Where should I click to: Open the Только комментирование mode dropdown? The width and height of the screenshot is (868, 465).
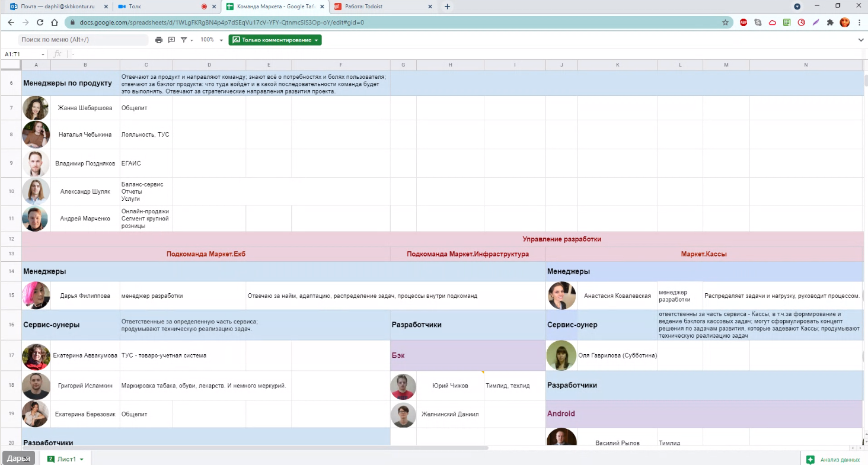point(275,40)
